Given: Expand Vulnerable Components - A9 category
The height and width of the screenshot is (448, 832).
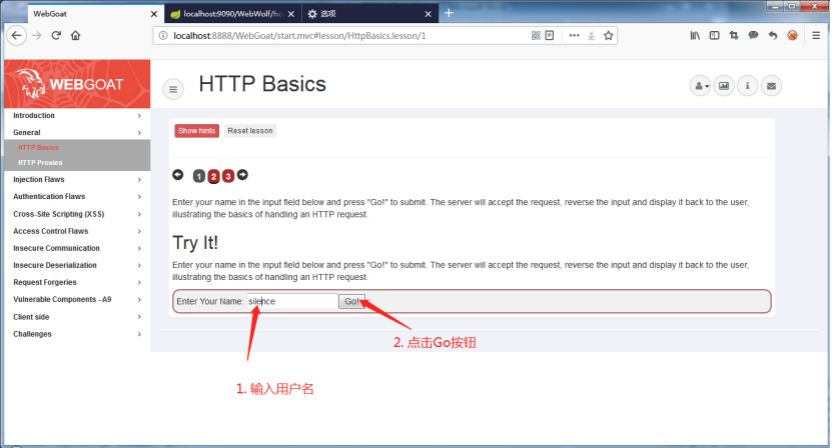Looking at the screenshot, I should coord(77,299).
